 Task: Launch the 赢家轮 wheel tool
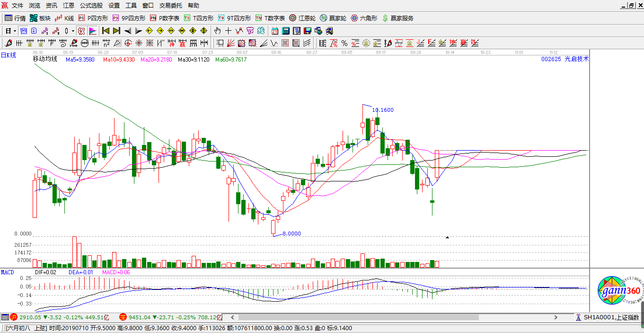(333, 18)
